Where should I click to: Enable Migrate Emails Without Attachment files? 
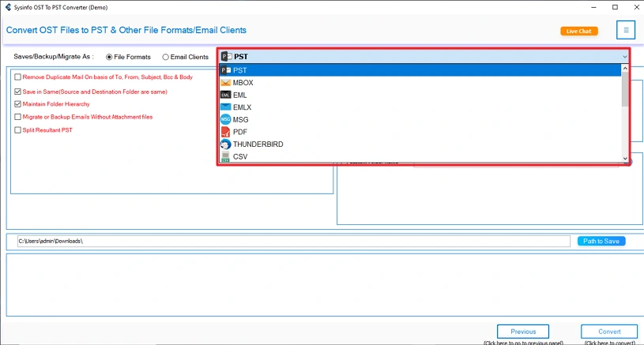(x=17, y=117)
